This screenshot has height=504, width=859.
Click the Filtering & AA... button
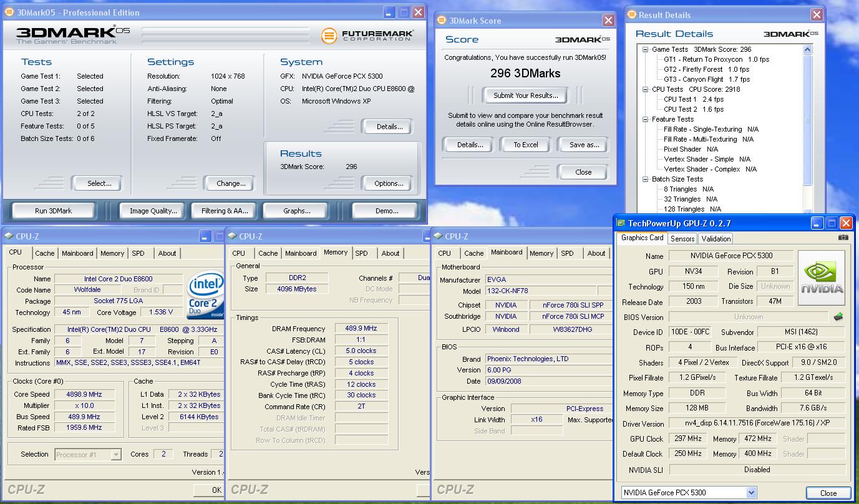pyautogui.click(x=225, y=211)
